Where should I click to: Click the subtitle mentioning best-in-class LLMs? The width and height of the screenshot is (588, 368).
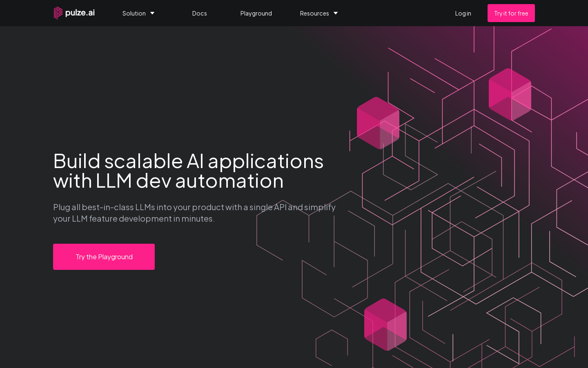click(x=194, y=213)
